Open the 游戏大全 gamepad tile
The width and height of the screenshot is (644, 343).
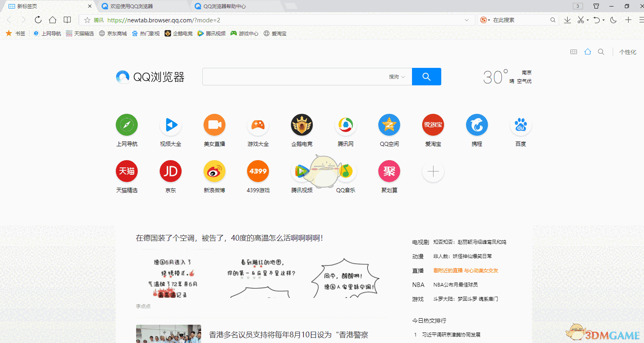[258, 125]
